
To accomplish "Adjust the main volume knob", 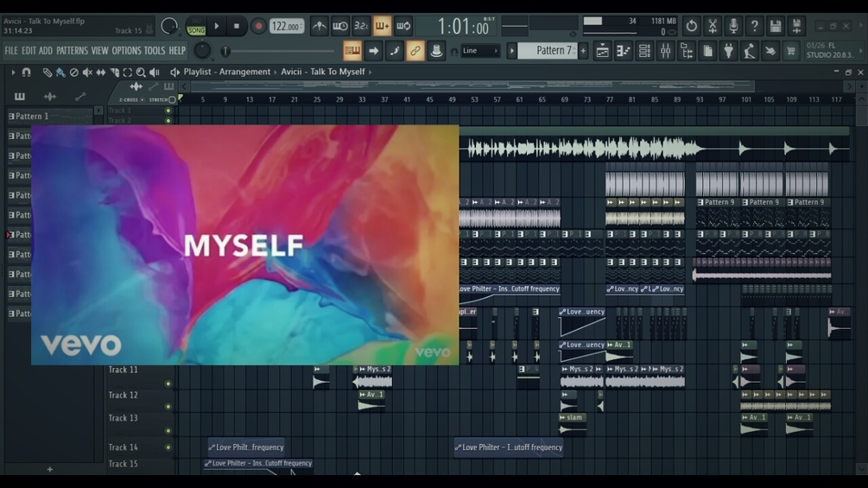I will pyautogui.click(x=168, y=26).
